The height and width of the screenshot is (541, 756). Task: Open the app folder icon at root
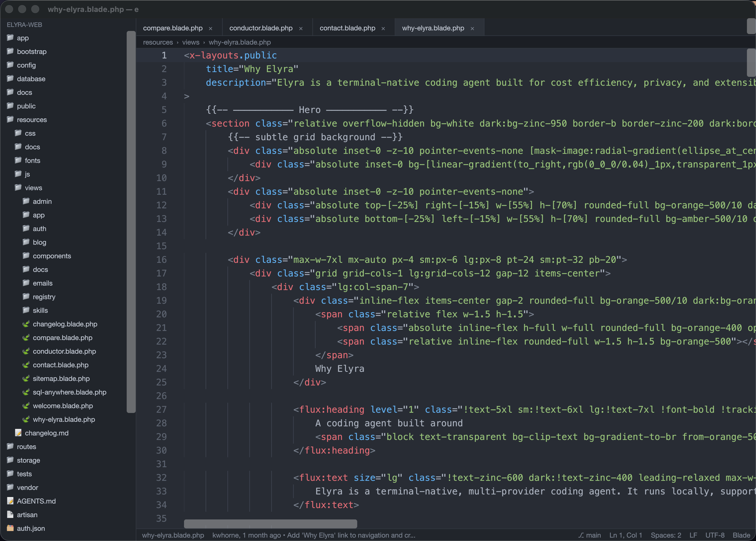10,38
